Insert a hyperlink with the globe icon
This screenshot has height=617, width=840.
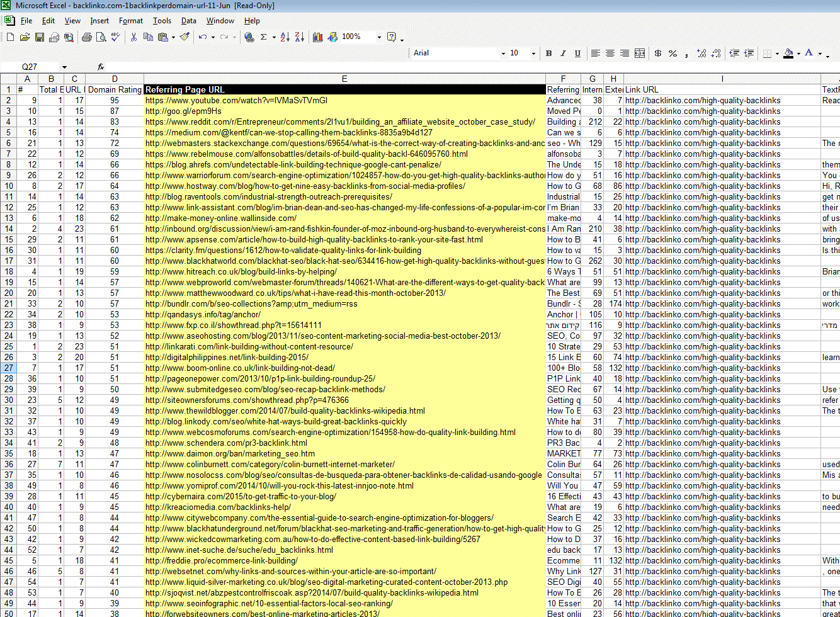(x=249, y=37)
